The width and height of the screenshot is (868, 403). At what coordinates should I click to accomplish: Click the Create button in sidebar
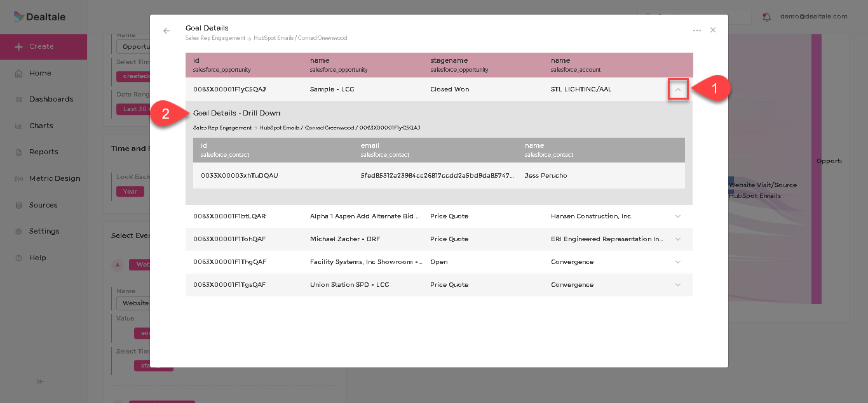(x=43, y=46)
